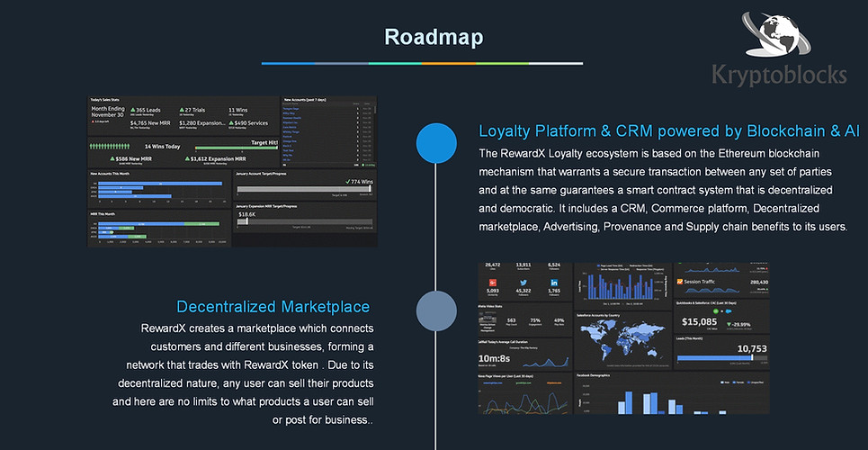Click the New Accounts This Month bar chart
Viewport: 868px width, 450px height.
point(157,190)
